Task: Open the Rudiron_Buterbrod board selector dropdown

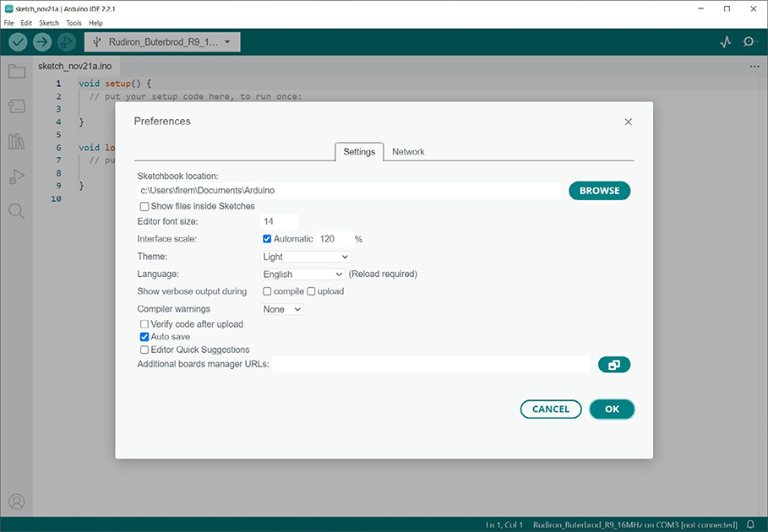Action: pyautogui.click(x=162, y=42)
